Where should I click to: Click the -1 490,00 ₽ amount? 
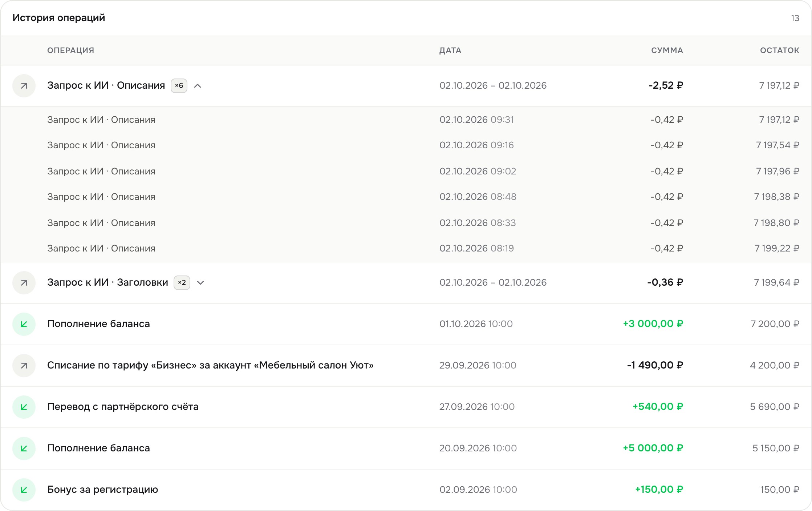pos(655,365)
